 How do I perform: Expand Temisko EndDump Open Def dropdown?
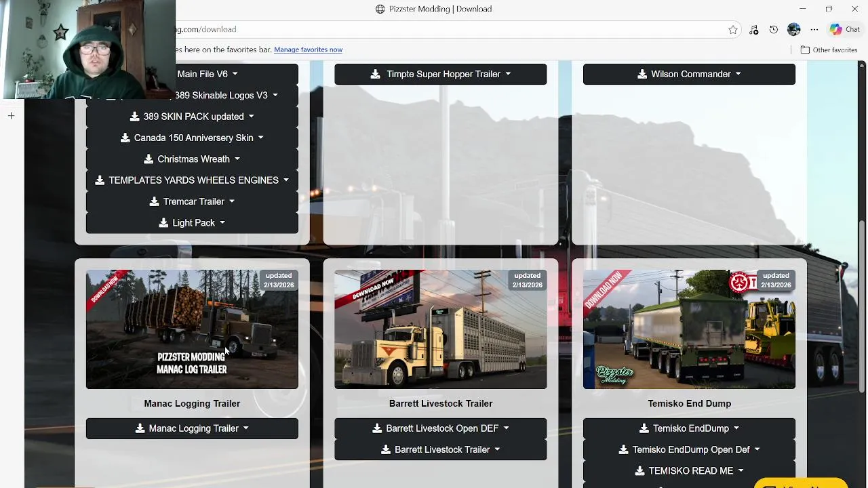point(689,449)
